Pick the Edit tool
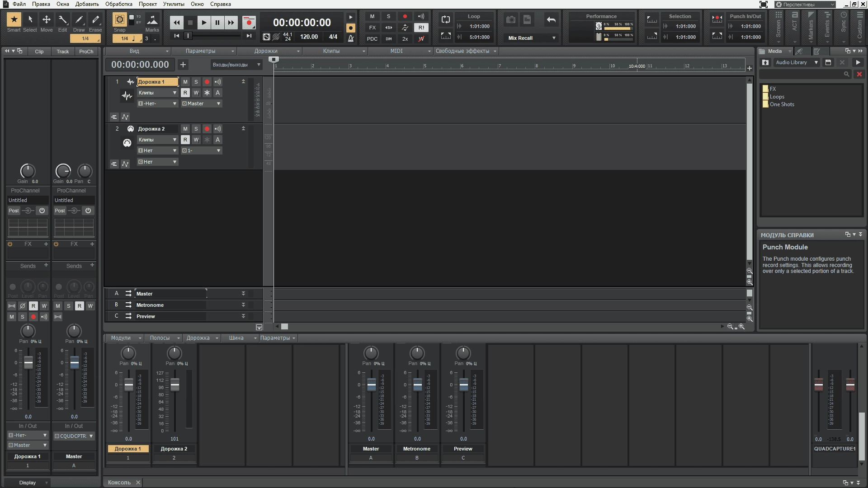868x488 pixels. pos(63,19)
